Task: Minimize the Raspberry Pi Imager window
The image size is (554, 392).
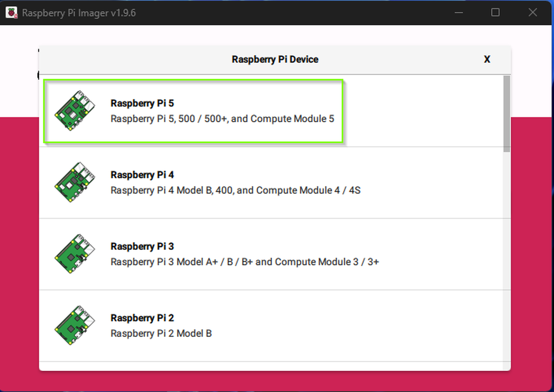Action: (459, 13)
